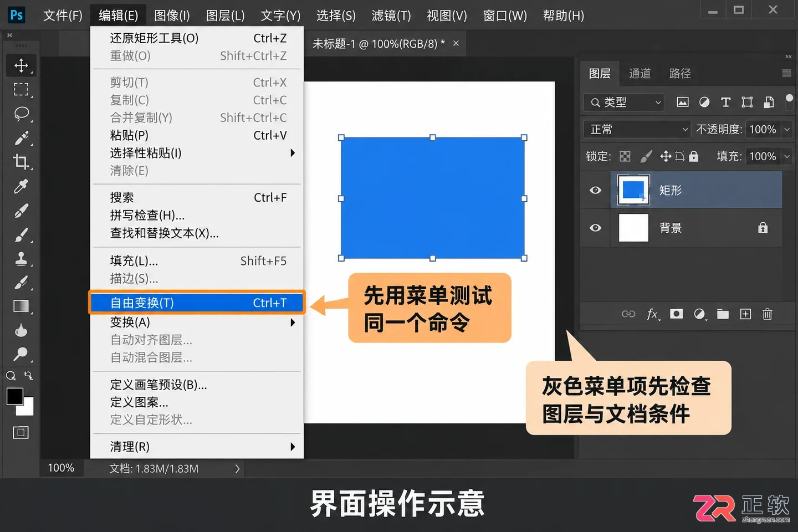Add a layer mask
Screen dimensions: 798x532
[x=676, y=314]
